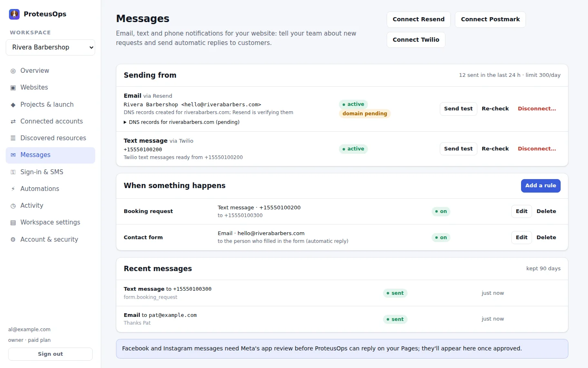The height and width of the screenshot is (368, 588).
Task: Delete the Contact form rule
Action: coord(546,238)
